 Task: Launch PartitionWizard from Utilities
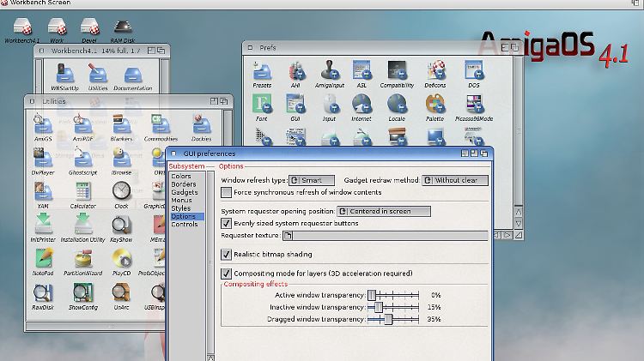coord(82,259)
